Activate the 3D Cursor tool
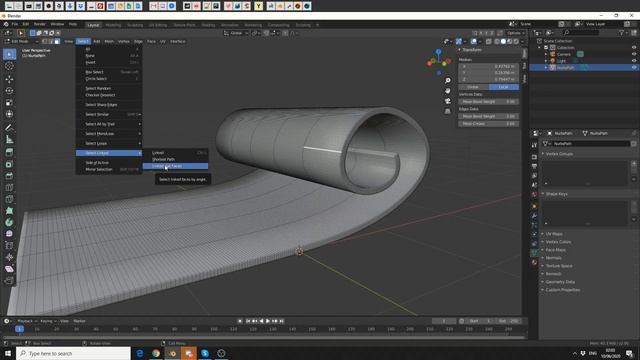640x360 pixels. click(x=9, y=66)
